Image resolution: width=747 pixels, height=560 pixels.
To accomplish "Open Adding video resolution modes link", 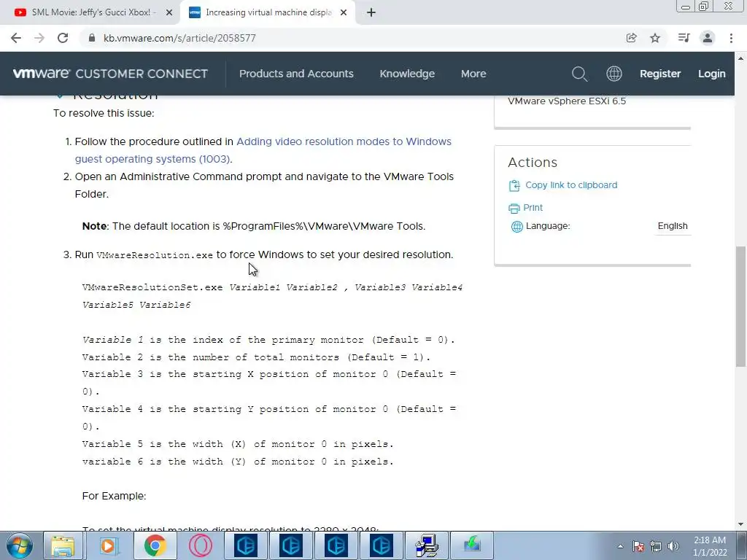I will coord(263,150).
